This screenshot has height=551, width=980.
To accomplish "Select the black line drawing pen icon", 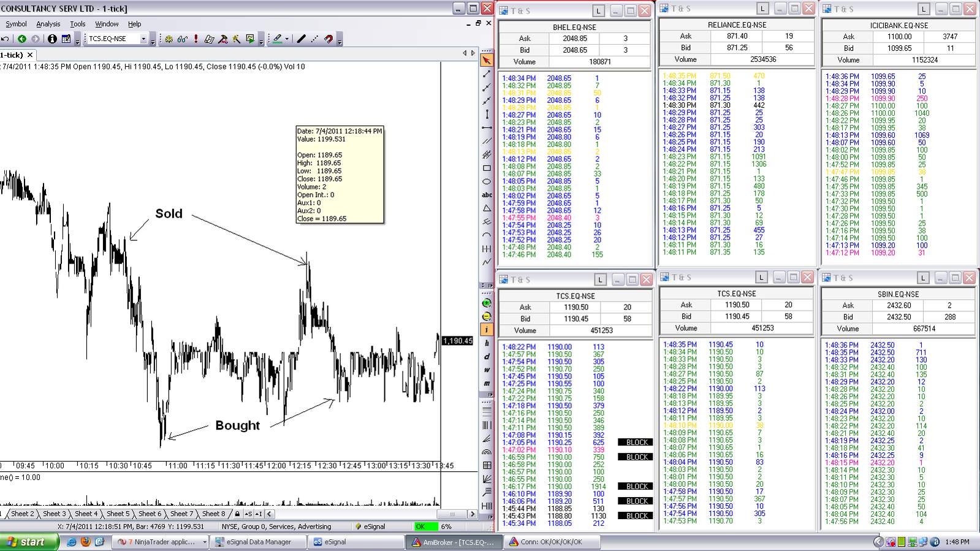I will coord(301,39).
